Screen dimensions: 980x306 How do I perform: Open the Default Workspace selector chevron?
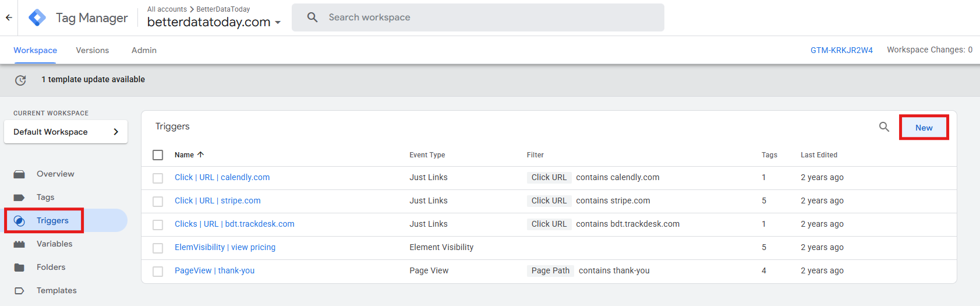116,132
